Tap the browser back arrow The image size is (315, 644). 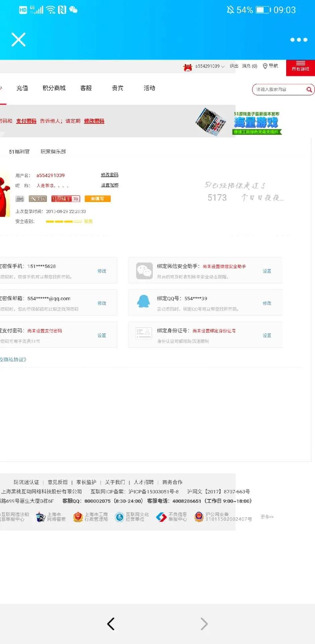(x=111, y=624)
